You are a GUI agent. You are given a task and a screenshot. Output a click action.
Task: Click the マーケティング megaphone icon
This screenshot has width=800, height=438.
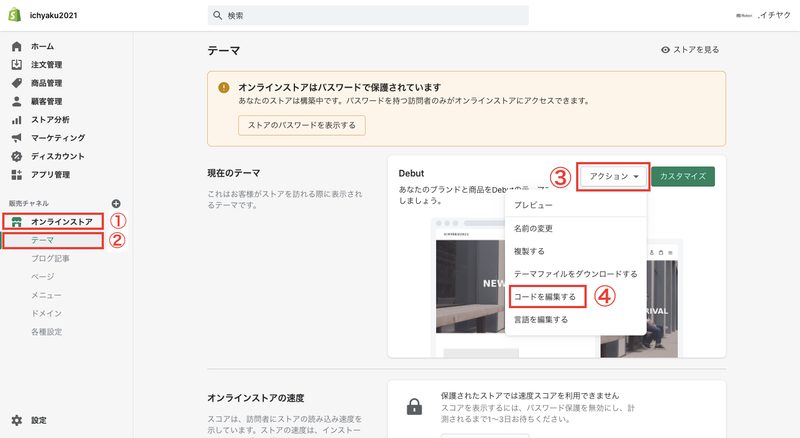coord(17,138)
